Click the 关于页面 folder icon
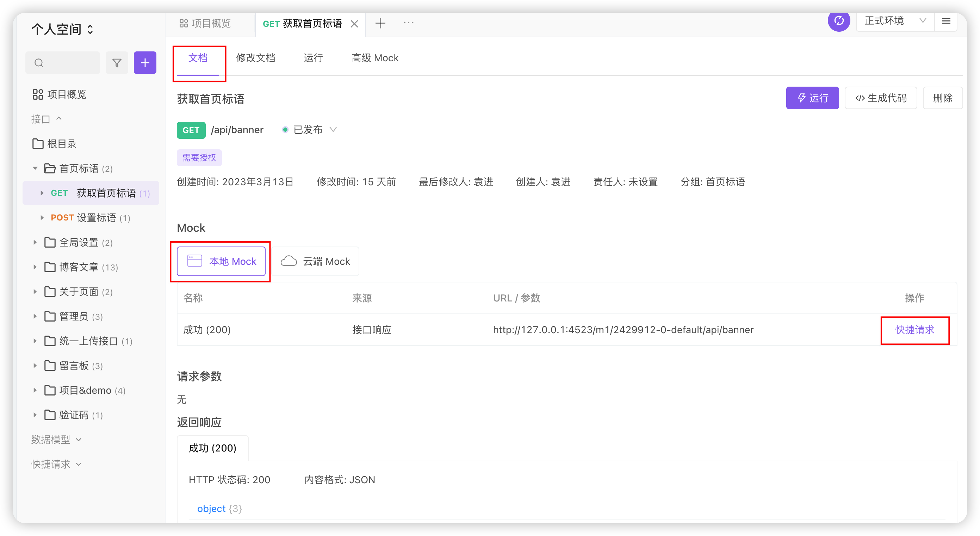The image size is (980, 536). 50,292
